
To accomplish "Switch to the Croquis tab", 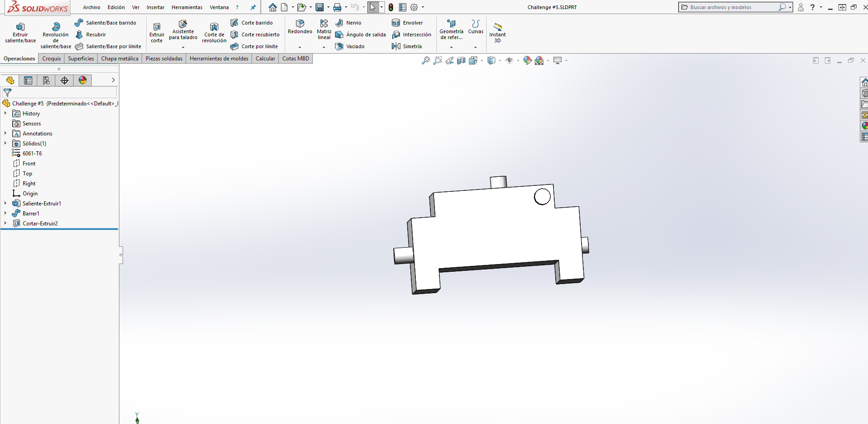I will coord(51,59).
